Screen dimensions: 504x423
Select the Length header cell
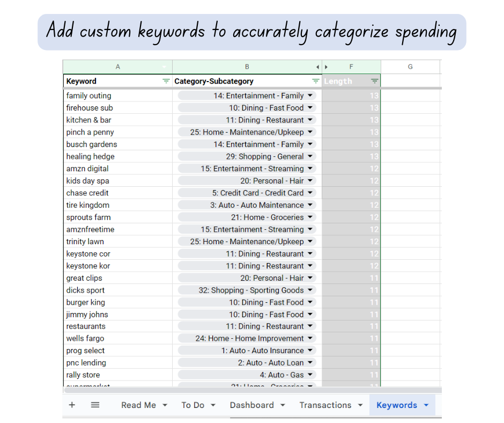tap(351, 81)
